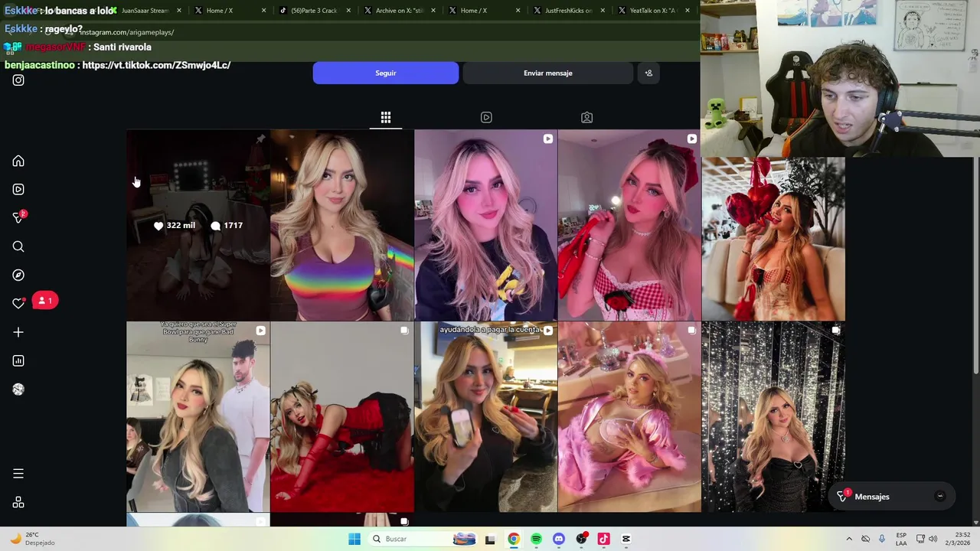Viewport: 980px width, 551px height.
Task: Open OBS Studio from the taskbar
Action: [x=582, y=539]
